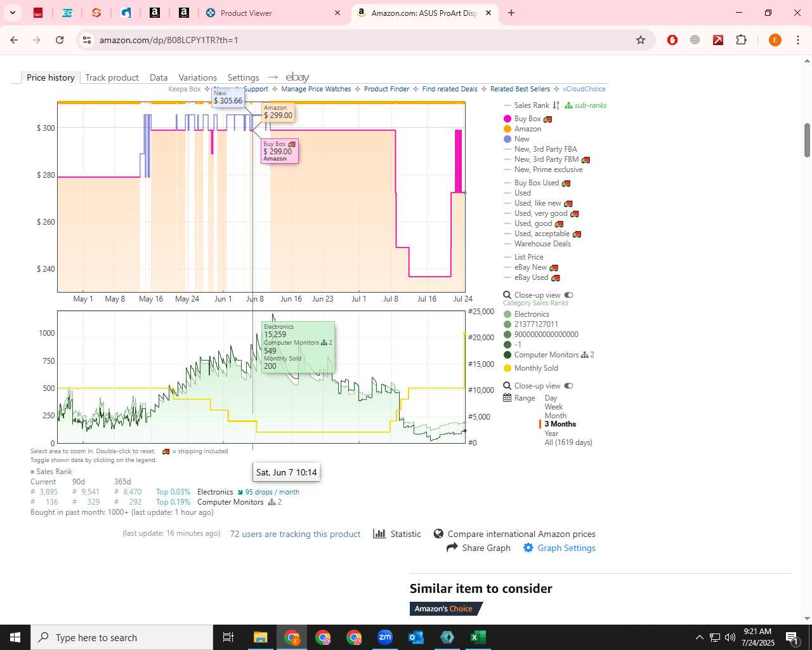The image size is (812, 650).
Task: Compare international Amazon prices globe link
Action: 514,534
